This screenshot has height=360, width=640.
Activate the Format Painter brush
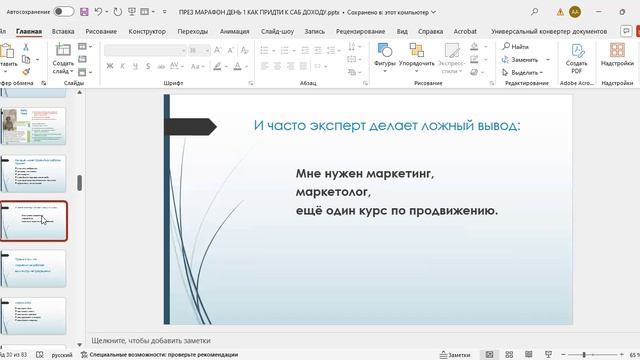click(26, 72)
